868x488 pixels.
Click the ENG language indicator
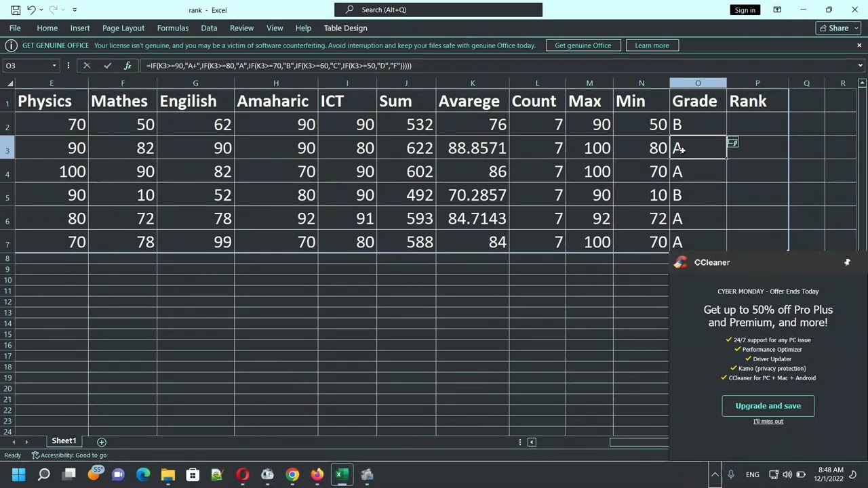pyautogui.click(x=752, y=474)
